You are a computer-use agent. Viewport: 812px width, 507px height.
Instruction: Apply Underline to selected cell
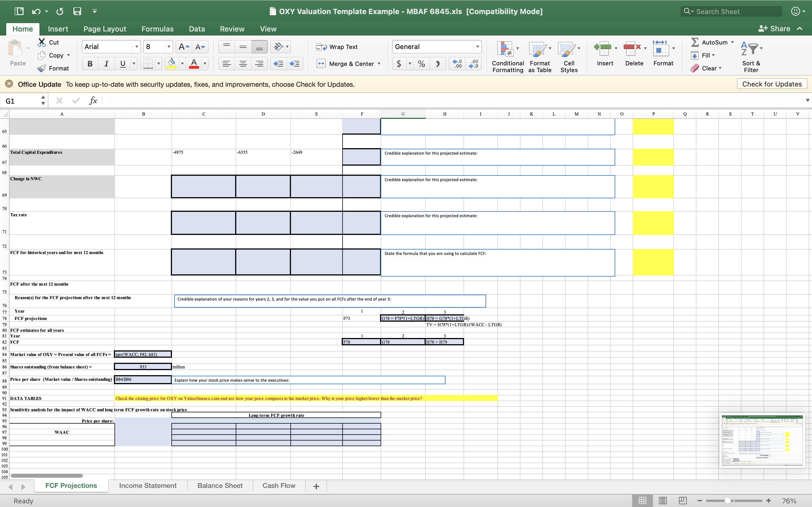coord(122,63)
